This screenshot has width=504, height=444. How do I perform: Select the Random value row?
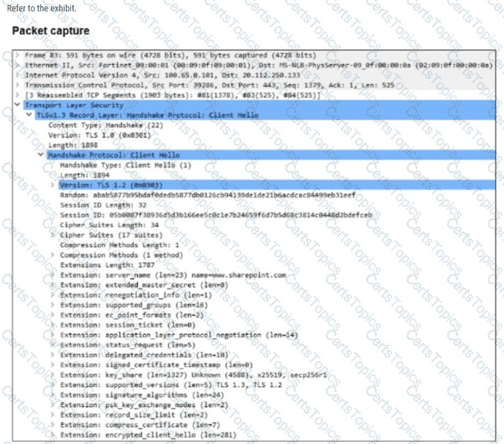point(208,195)
